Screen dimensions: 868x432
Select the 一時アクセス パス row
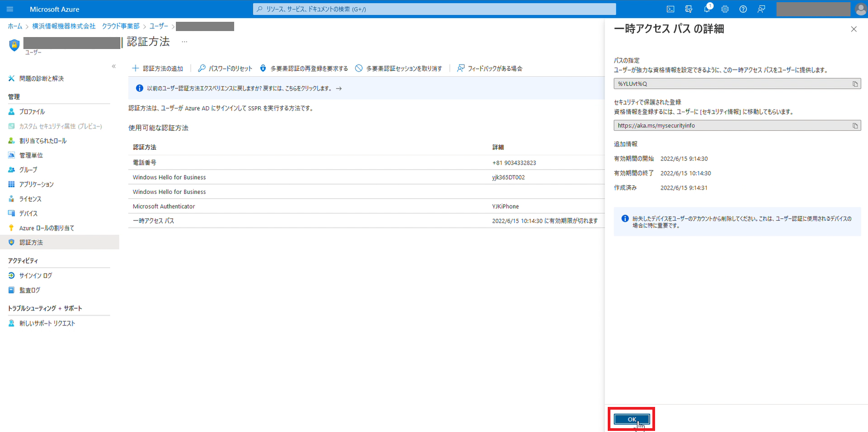(366, 221)
